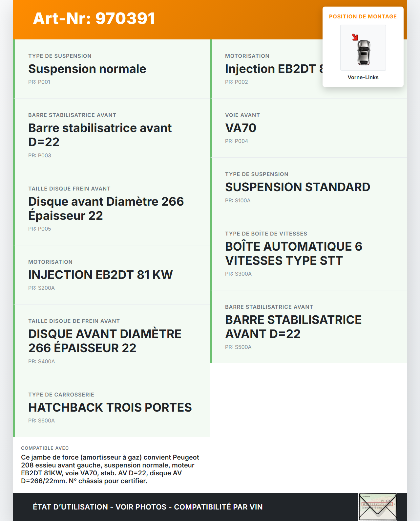
Task: Select the Disque avant Diamètre 266 P005 entry
Action: pyautogui.click(x=112, y=209)
